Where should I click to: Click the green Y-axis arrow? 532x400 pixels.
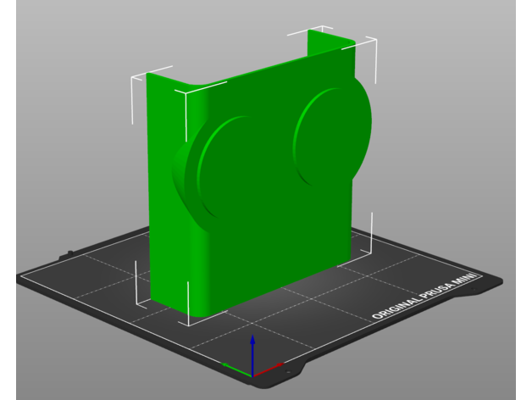coord(234,368)
